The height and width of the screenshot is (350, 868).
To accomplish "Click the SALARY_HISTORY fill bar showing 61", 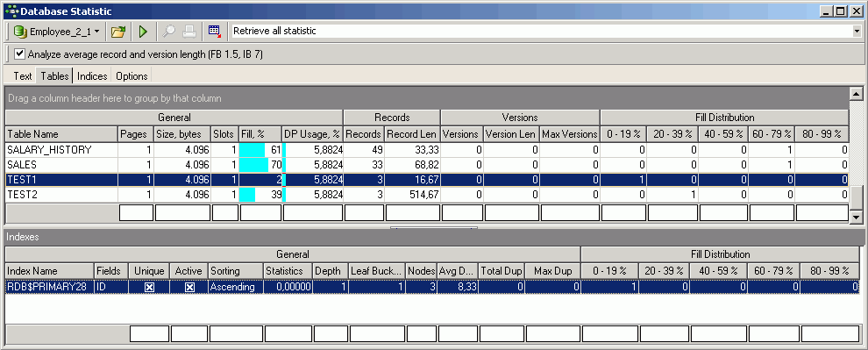I will coord(260,149).
